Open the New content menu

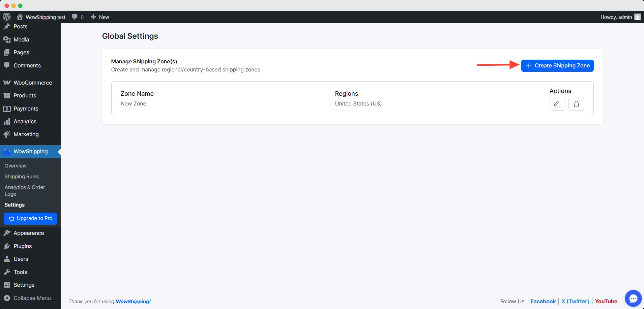pos(100,17)
